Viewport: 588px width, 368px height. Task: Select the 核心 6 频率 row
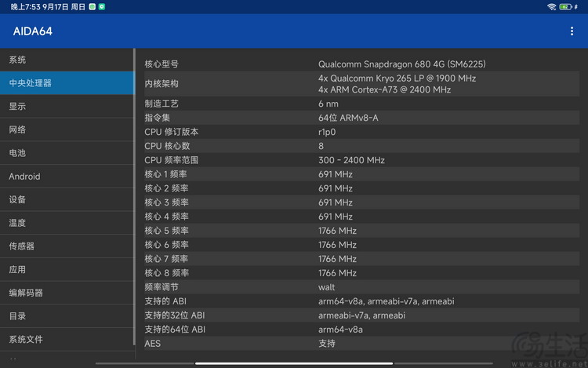coord(361,245)
